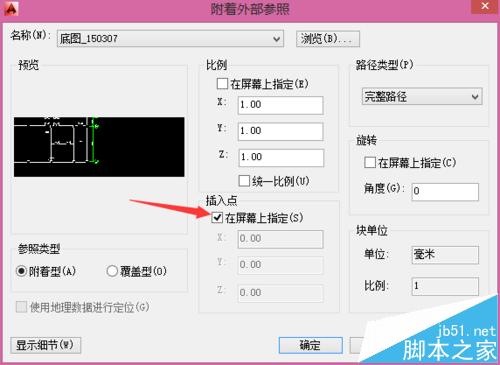The width and height of the screenshot is (500, 365).
Task: Enable 在屏幕上指定(E) for scale
Action: (222, 83)
